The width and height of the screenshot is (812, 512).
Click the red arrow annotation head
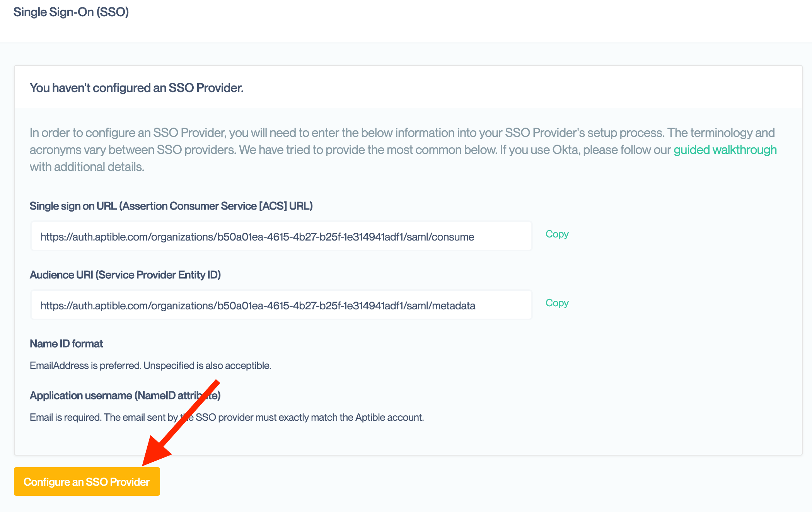click(155, 452)
